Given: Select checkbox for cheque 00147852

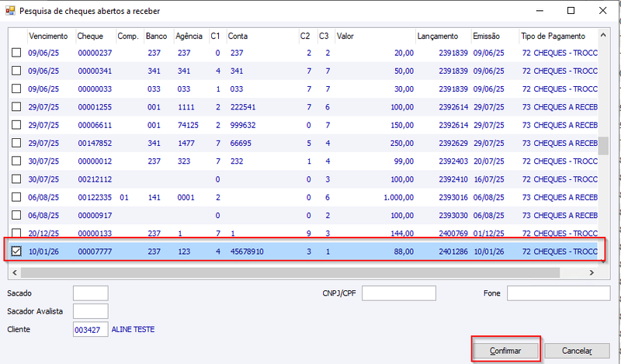Looking at the screenshot, I should click(x=16, y=143).
